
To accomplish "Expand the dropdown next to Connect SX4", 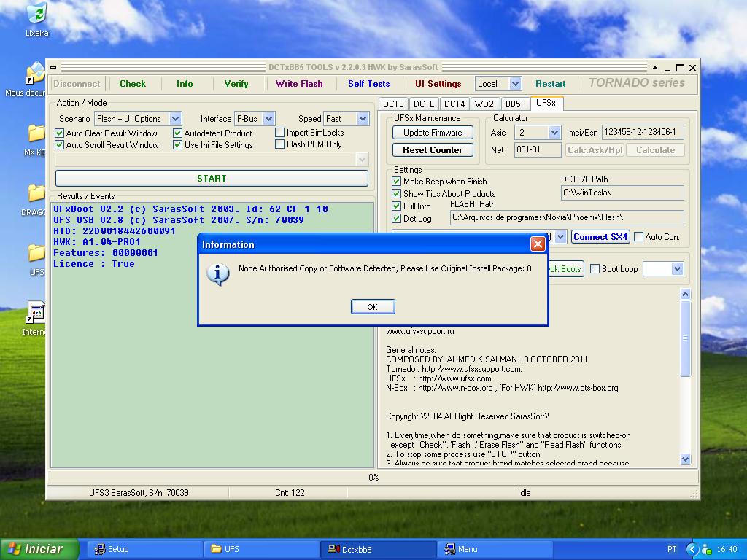I will click(x=561, y=237).
